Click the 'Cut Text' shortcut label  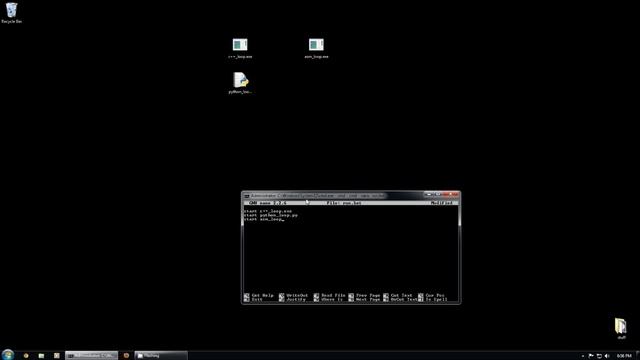pyautogui.click(x=402, y=295)
